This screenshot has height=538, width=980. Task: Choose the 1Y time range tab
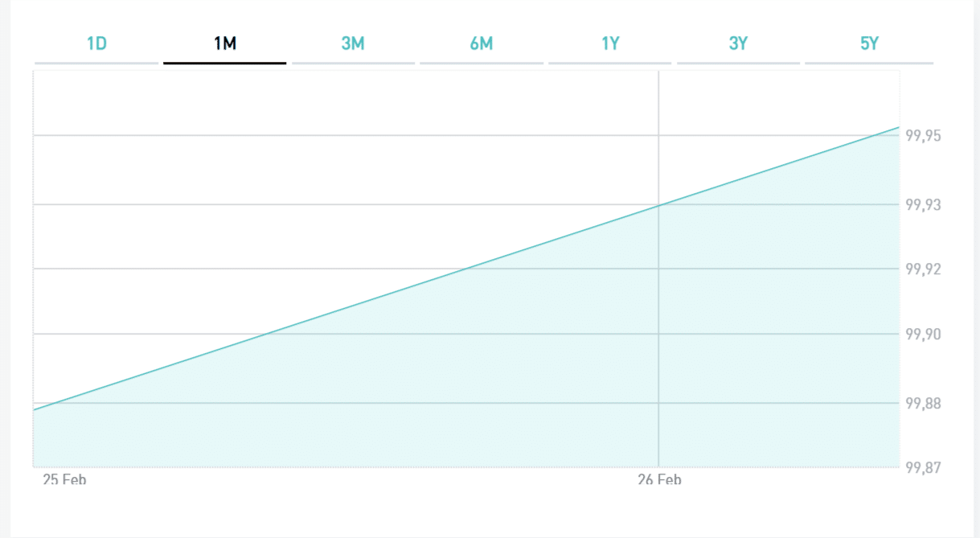(610, 44)
